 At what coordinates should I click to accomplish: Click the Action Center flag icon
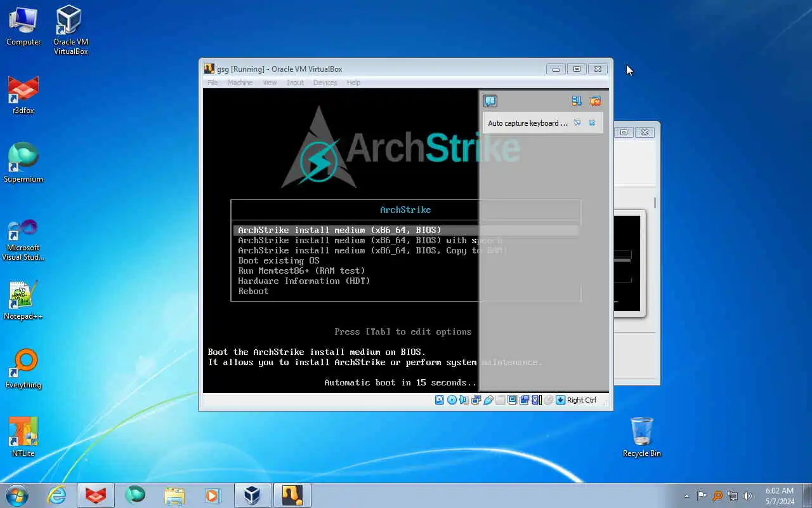tap(702, 496)
